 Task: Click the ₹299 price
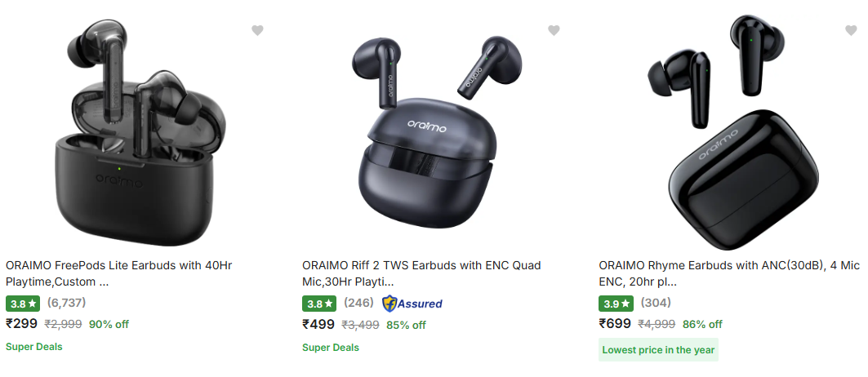pyautogui.click(x=22, y=323)
